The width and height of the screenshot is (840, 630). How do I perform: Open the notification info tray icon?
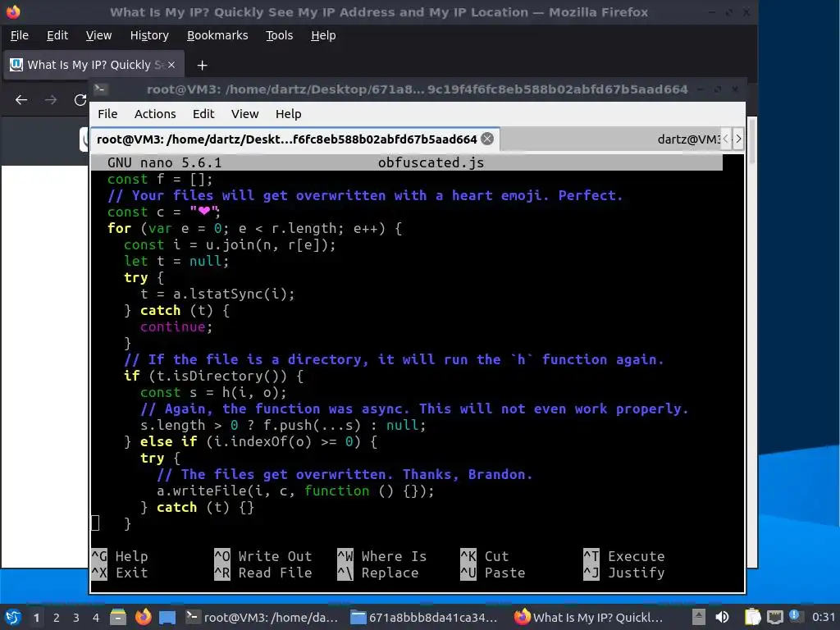pos(794,616)
